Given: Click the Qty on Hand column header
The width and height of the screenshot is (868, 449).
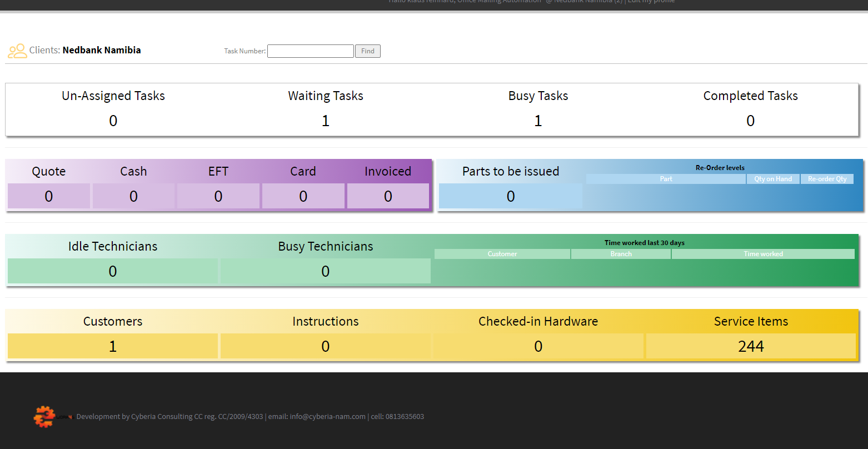Looking at the screenshot, I should 773,179.
